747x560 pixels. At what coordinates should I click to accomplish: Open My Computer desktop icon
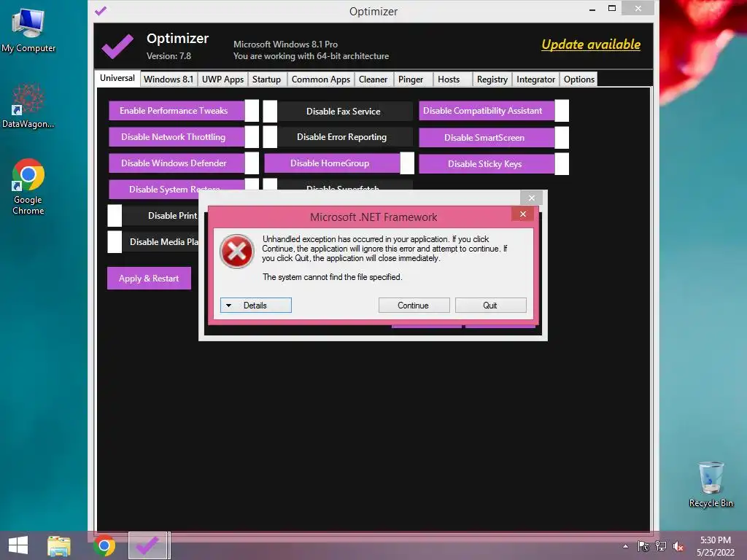(28, 31)
